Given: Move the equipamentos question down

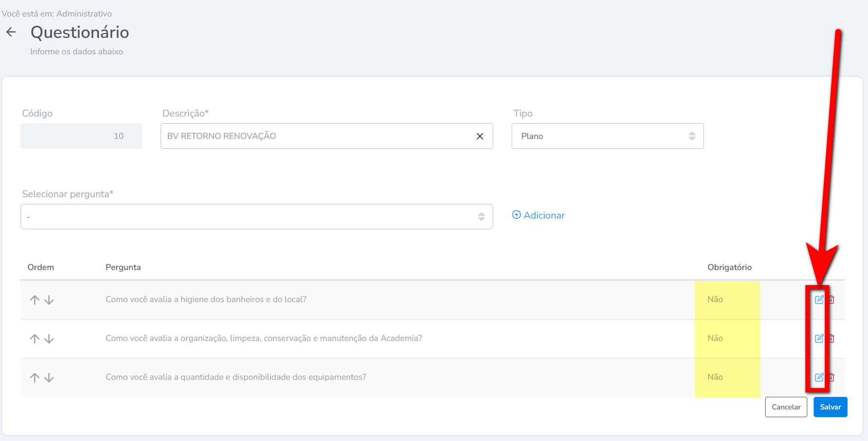Looking at the screenshot, I should click(49, 377).
